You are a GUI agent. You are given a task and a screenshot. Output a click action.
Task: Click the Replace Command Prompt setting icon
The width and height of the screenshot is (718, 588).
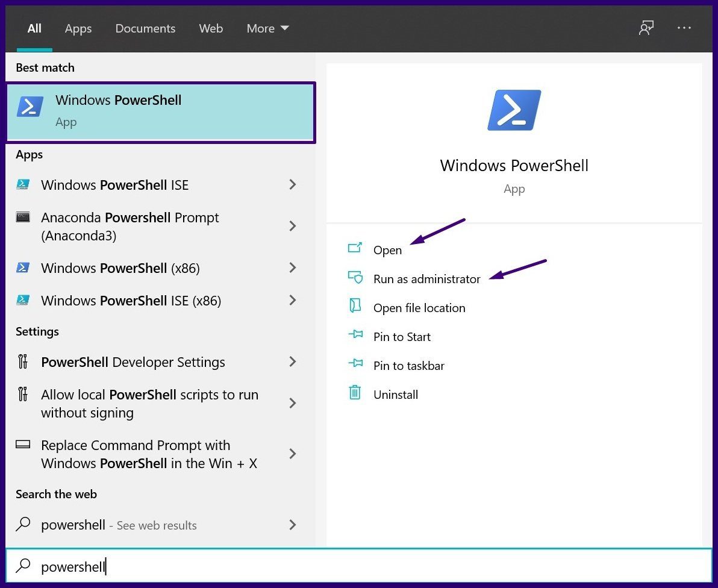click(x=23, y=444)
